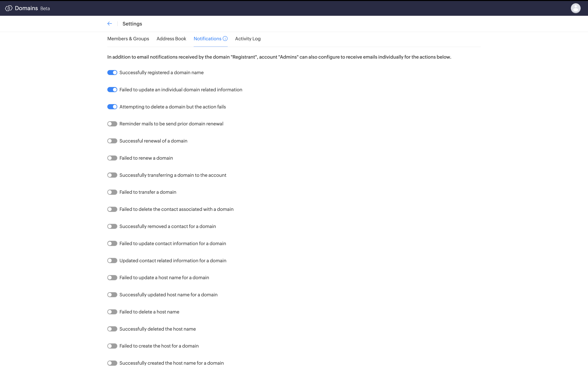Click 'Successfully removed a contact for a domain' label

click(168, 226)
